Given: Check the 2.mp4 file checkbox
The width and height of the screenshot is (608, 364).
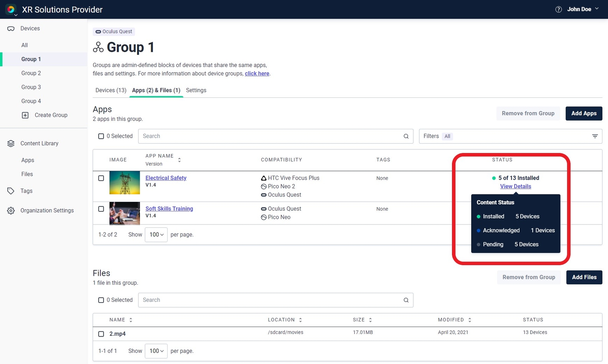Looking at the screenshot, I should click(101, 334).
